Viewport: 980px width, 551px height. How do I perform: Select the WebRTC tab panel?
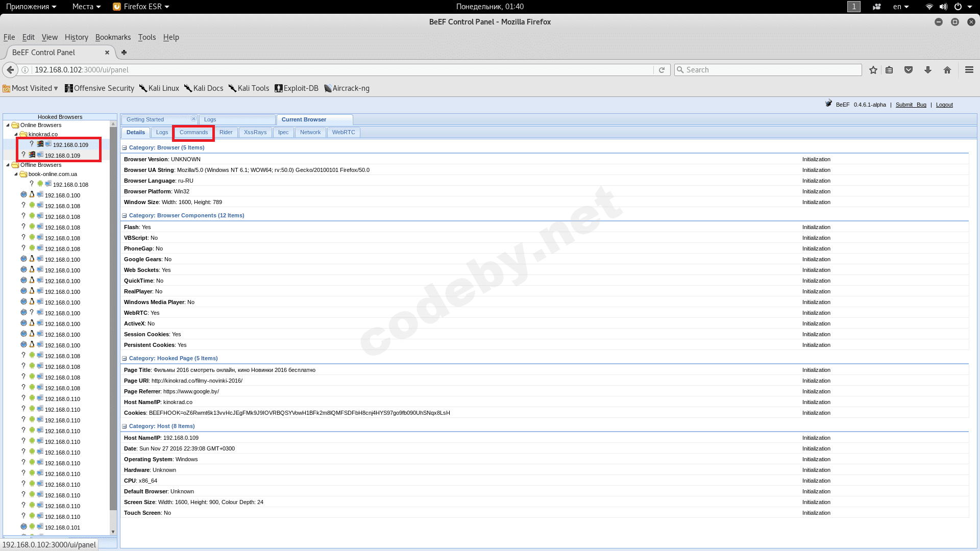click(x=344, y=132)
